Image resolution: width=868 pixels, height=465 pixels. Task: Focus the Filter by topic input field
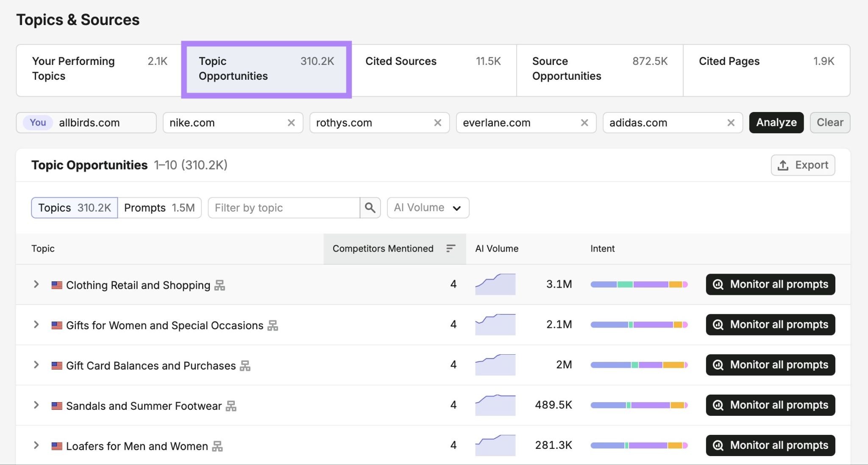[x=284, y=208]
